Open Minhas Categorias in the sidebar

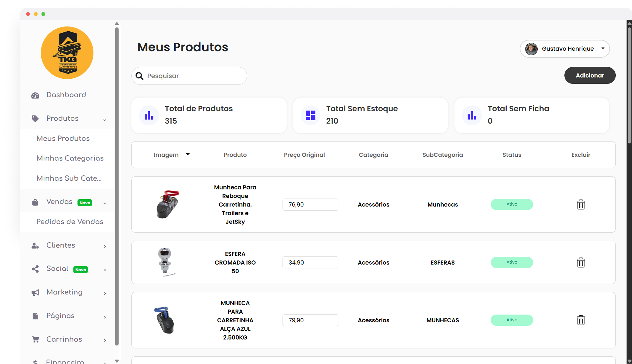pyautogui.click(x=70, y=158)
